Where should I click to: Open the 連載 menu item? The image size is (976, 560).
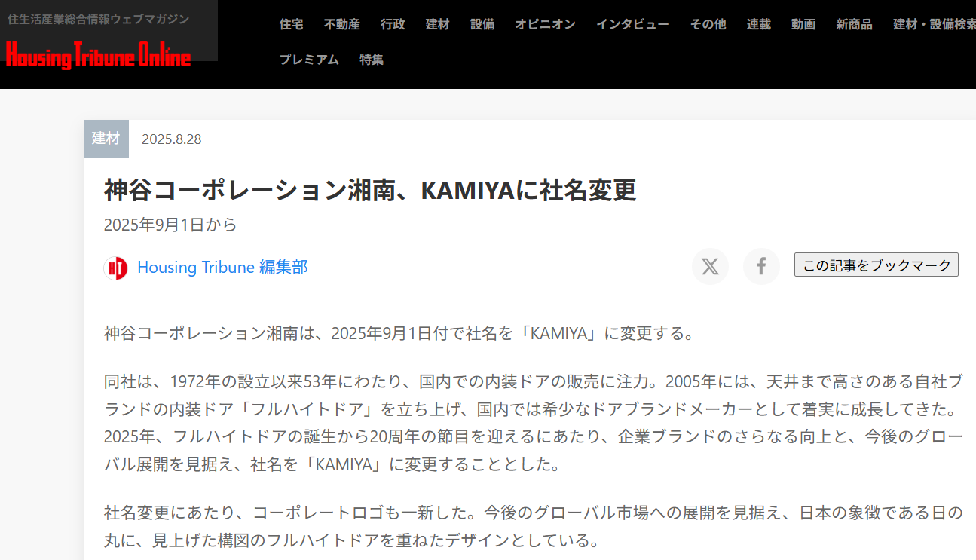[759, 24]
